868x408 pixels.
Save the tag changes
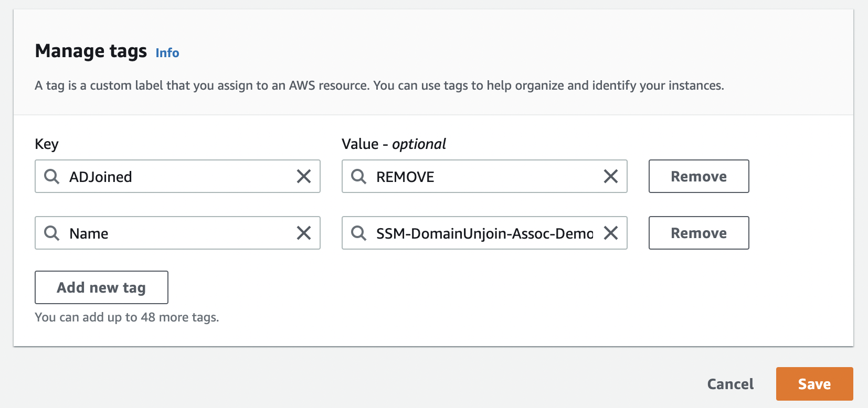[814, 384]
